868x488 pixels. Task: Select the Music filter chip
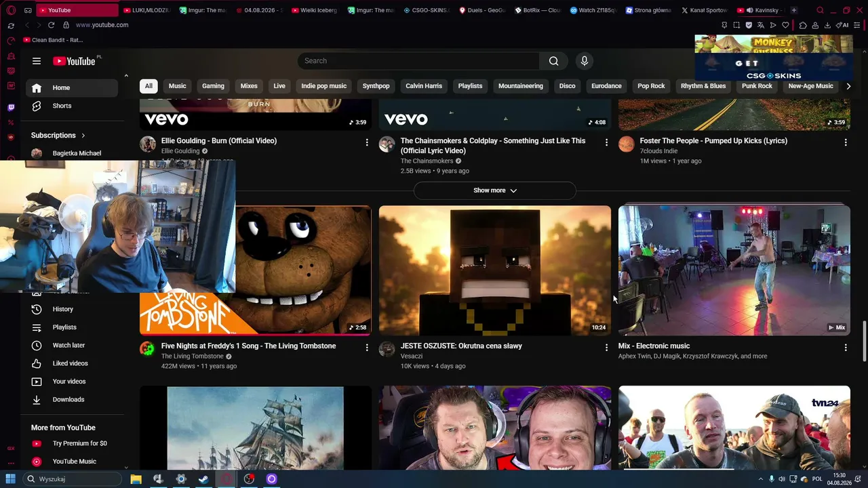click(178, 86)
